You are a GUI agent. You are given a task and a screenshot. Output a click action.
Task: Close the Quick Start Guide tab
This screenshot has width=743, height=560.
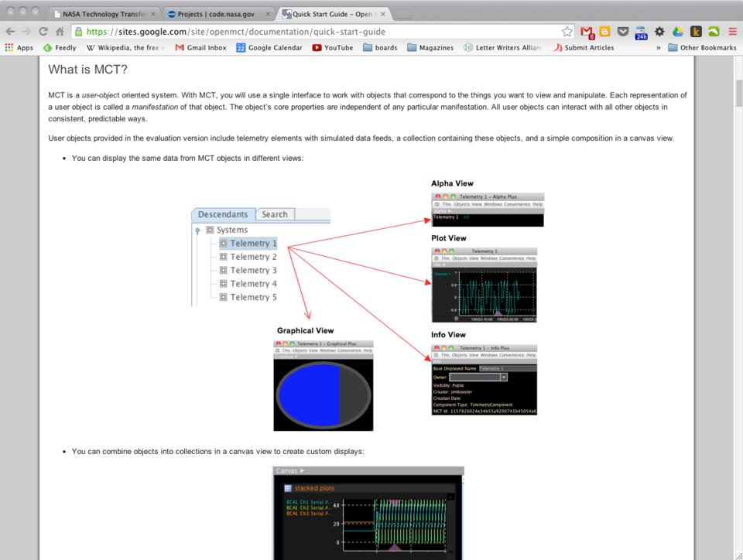pos(382,14)
